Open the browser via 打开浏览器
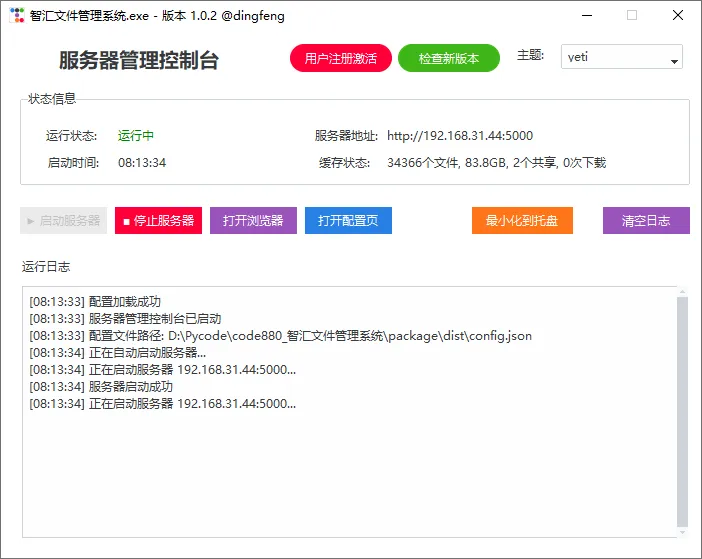Screen dimensions: 702x559 point(253,221)
